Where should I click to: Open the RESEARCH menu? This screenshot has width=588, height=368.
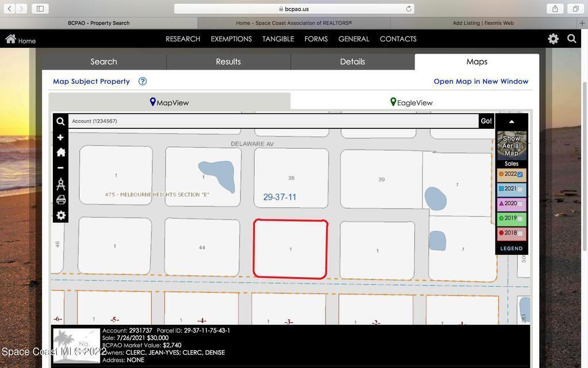[x=183, y=39]
